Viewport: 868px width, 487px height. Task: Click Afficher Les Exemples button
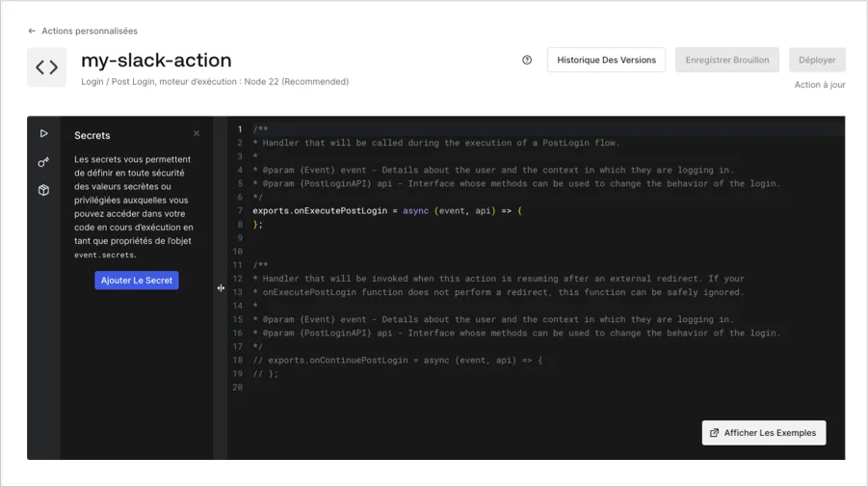pos(764,433)
